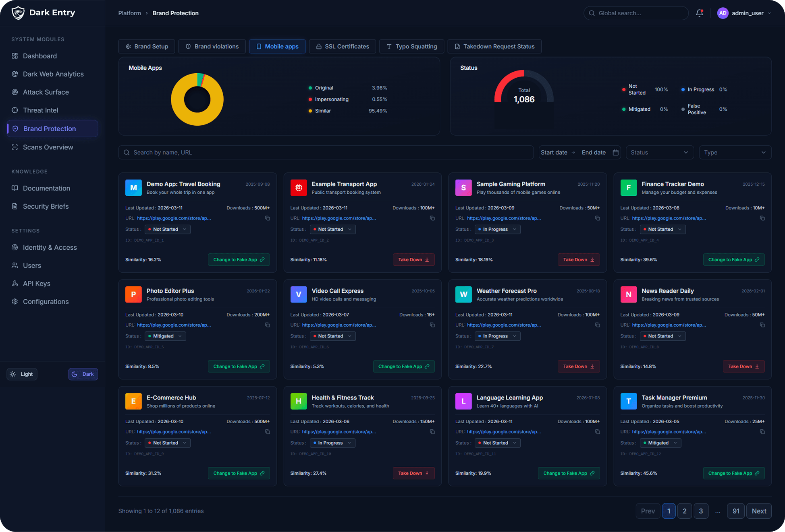
Task: Copy the Weather Forecast Pro URL
Action: click(597, 325)
